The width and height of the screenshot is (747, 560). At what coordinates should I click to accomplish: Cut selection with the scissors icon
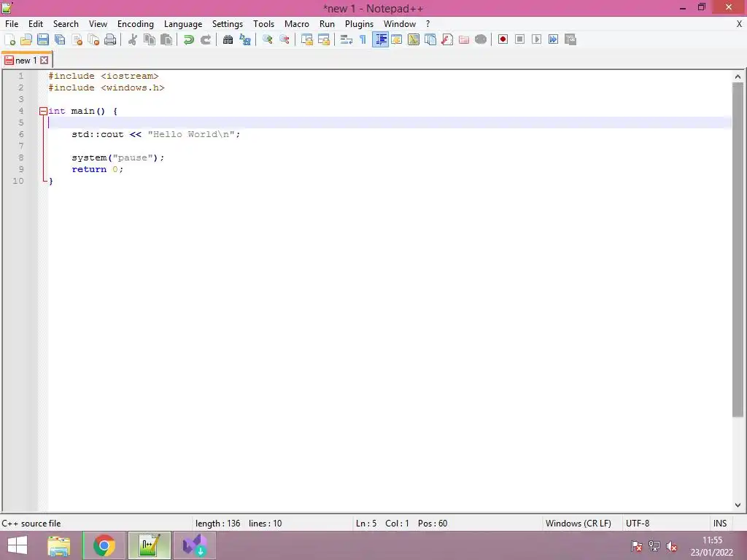133,39
